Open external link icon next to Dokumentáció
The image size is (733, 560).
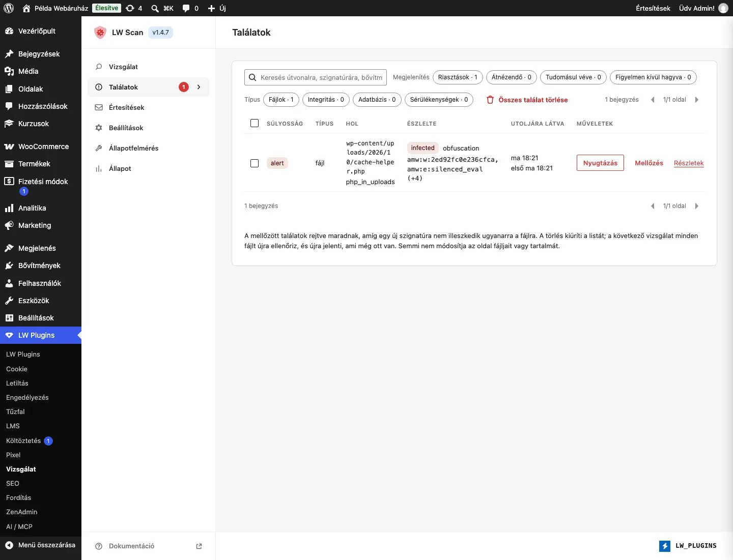coord(199,546)
